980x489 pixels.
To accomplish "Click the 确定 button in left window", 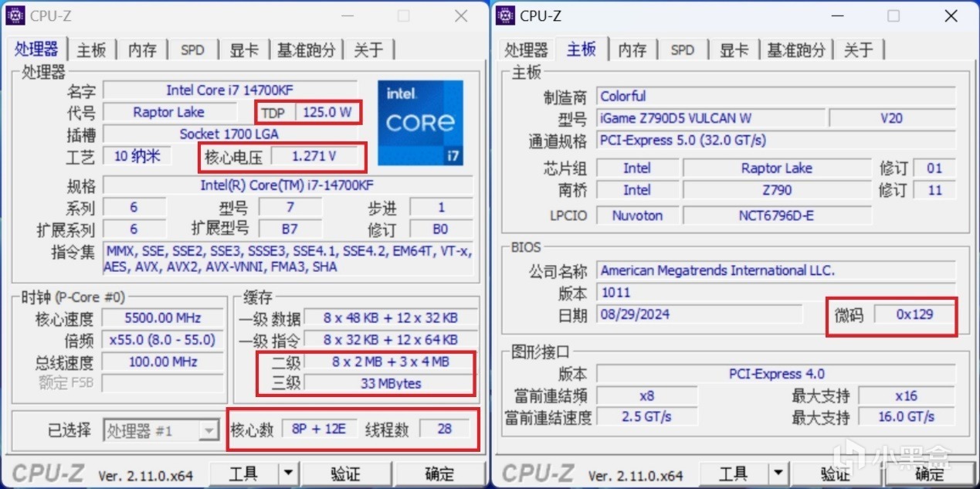I will [x=439, y=473].
